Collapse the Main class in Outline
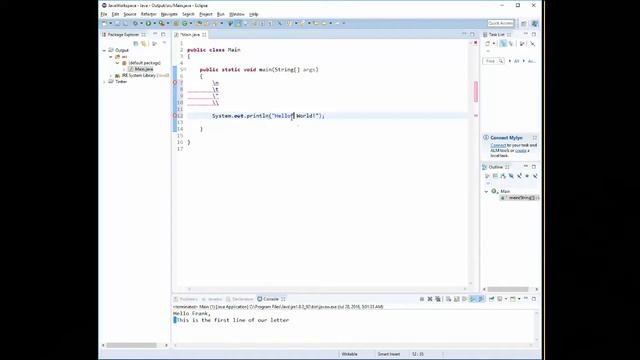The width and height of the screenshot is (640, 360). (486, 191)
